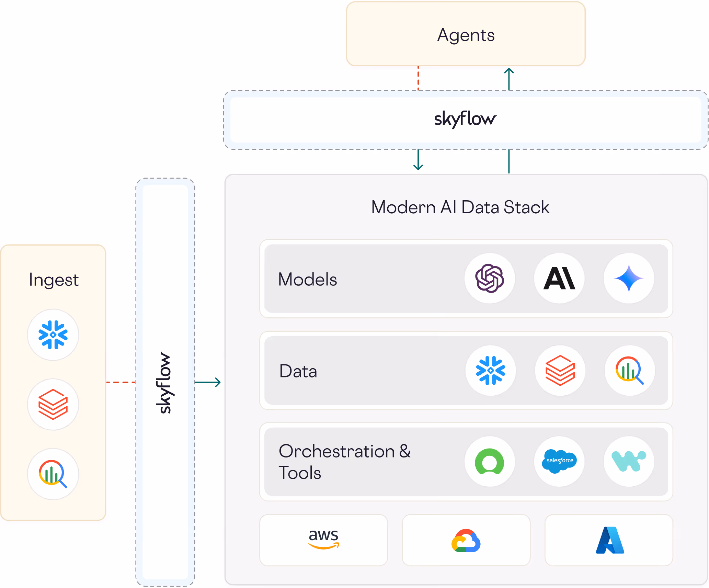The height and width of the screenshot is (588, 709).
Task: Select the Google Cloud logo box
Action: [466, 540]
